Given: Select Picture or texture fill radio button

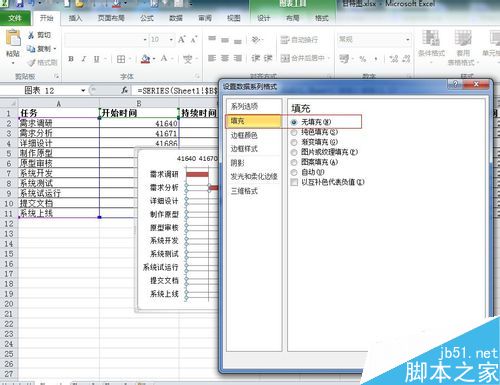Looking at the screenshot, I should pos(294,152).
